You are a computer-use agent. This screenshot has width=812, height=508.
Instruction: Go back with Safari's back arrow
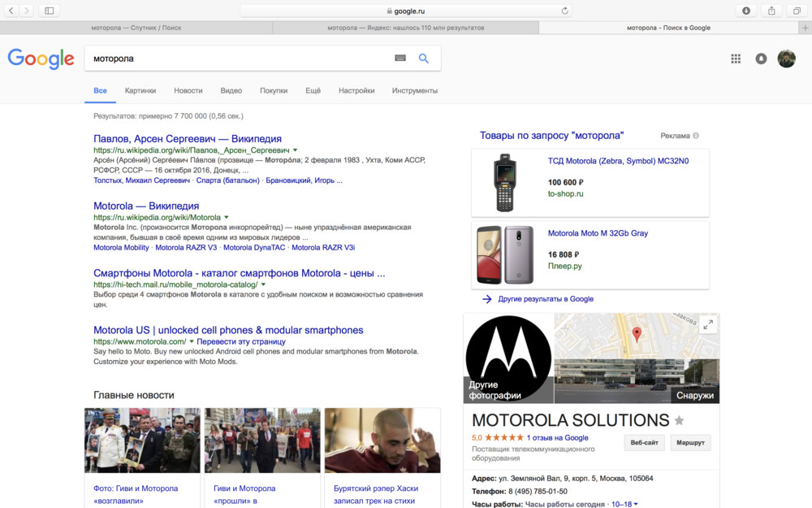pos(11,11)
